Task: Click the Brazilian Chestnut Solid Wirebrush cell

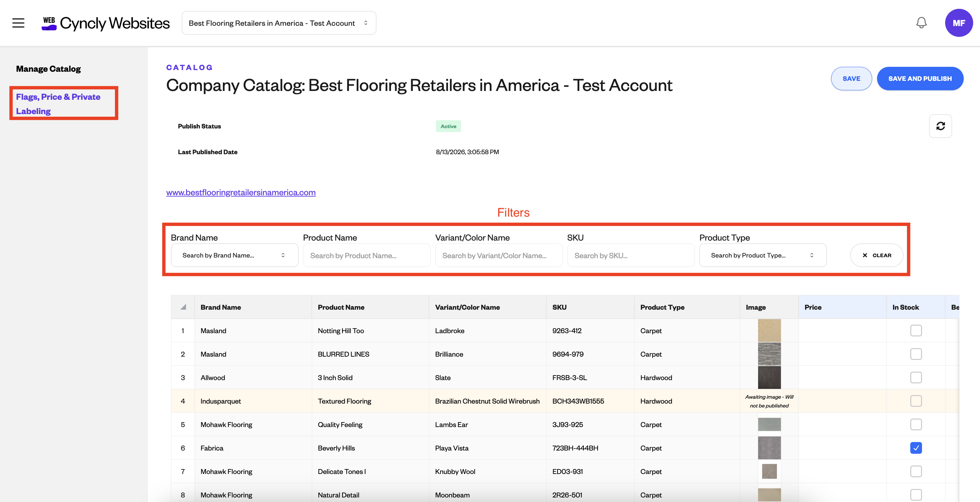Action: tap(487, 401)
